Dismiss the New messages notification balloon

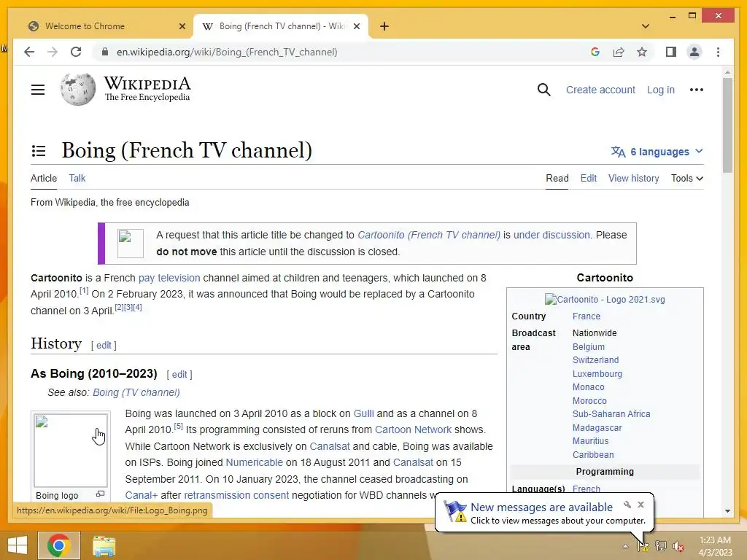640,505
